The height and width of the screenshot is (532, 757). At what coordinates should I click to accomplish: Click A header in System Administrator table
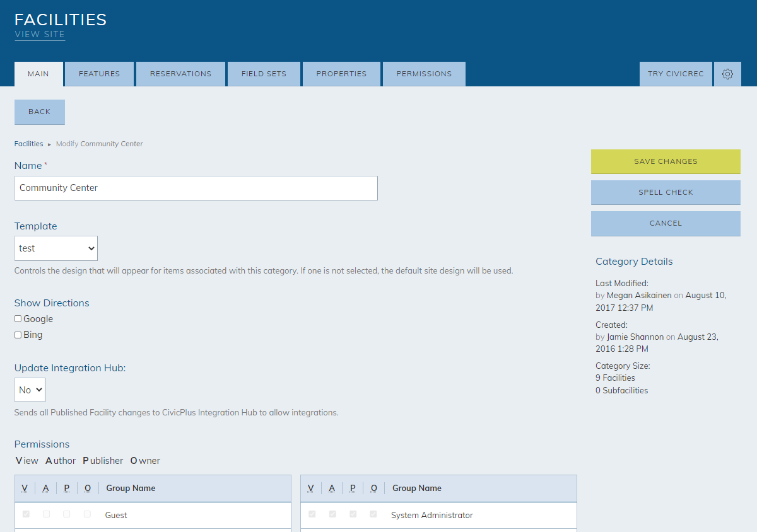pos(332,488)
